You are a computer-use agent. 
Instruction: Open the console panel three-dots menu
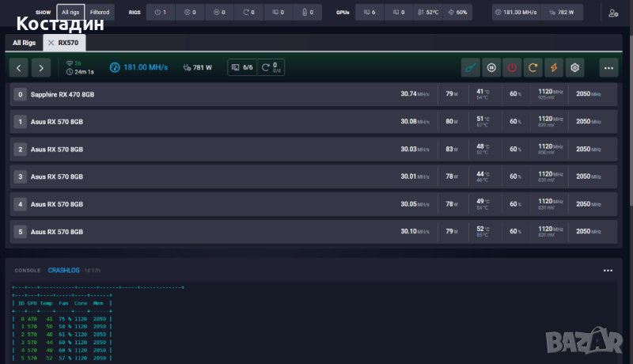[608, 270]
